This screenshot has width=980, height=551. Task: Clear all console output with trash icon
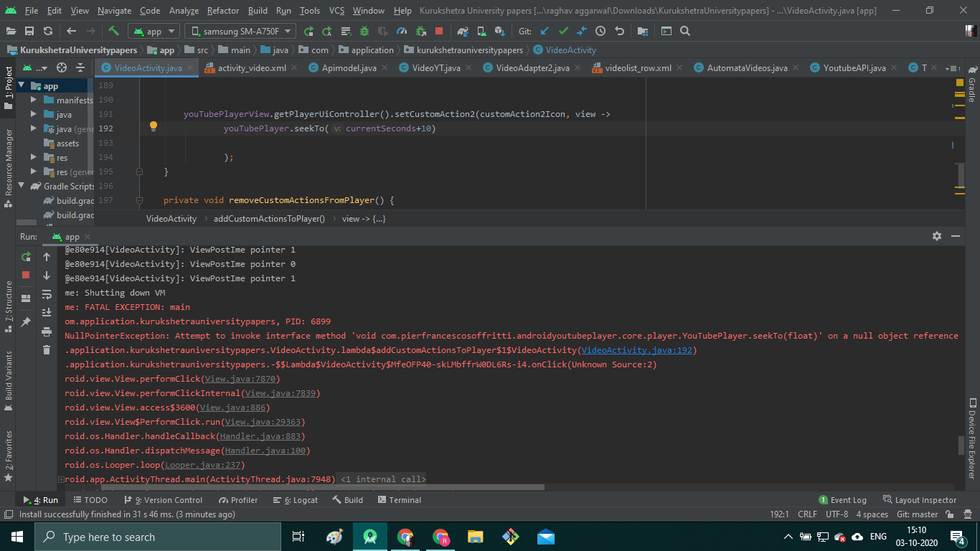(x=47, y=350)
